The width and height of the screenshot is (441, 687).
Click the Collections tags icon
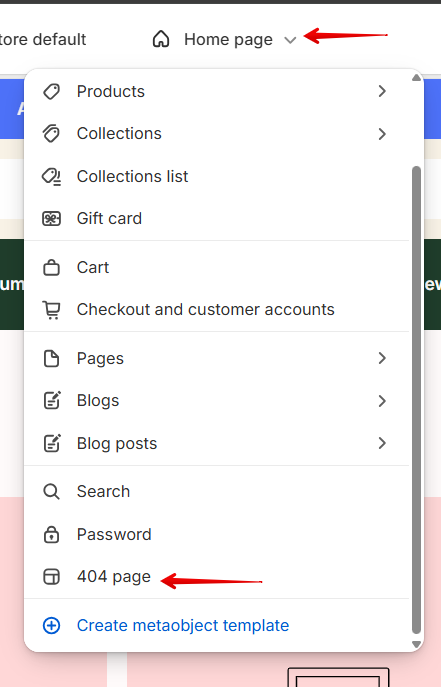[x=51, y=134]
